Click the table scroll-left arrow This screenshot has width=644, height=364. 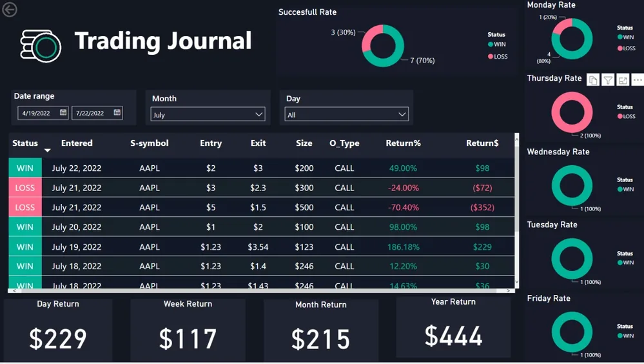point(14,291)
